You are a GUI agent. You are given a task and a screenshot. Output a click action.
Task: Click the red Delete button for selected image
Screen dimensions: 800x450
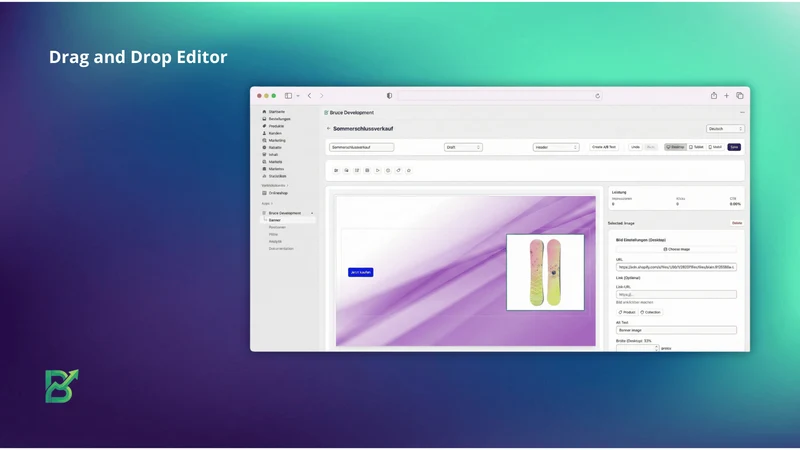(737, 223)
